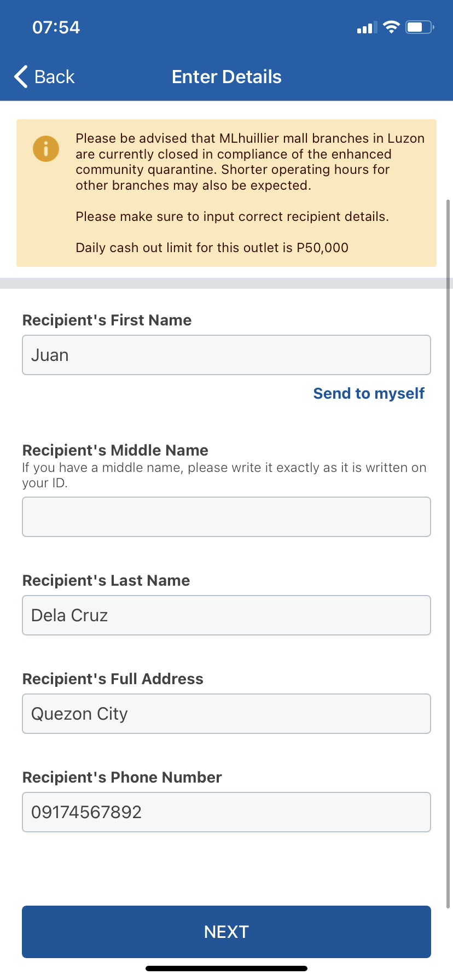
Task: Tap the yellow quarantine advisory banner
Action: tap(226, 193)
